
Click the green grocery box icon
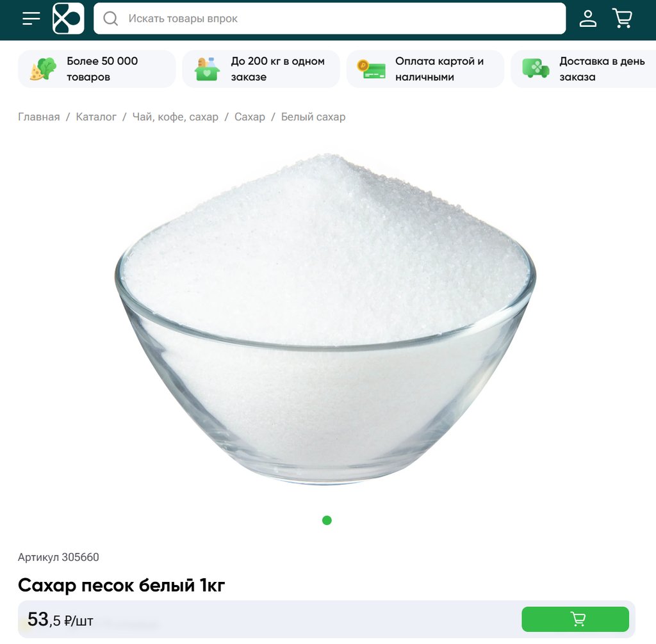pyautogui.click(x=207, y=69)
